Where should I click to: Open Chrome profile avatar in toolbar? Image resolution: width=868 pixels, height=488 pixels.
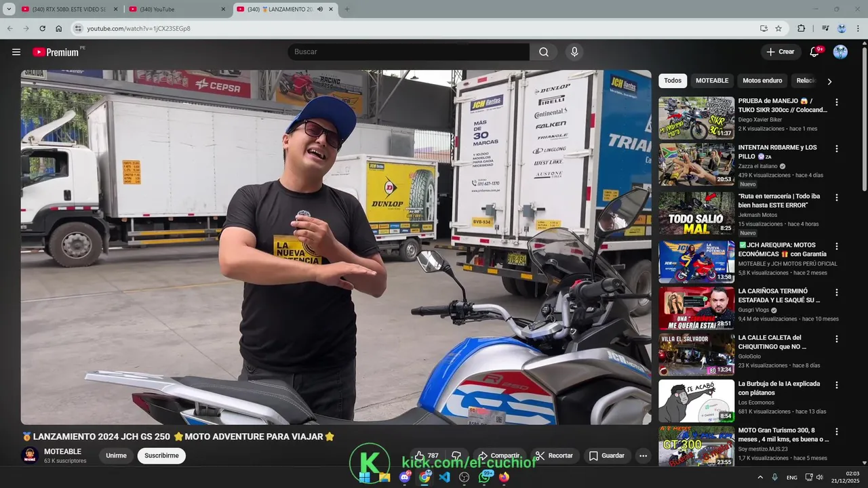842,28
